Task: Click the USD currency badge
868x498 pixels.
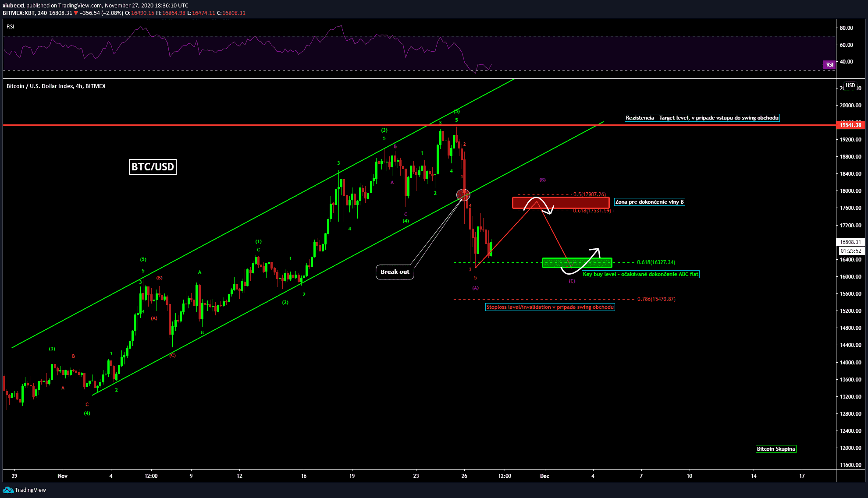Action: click(850, 85)
